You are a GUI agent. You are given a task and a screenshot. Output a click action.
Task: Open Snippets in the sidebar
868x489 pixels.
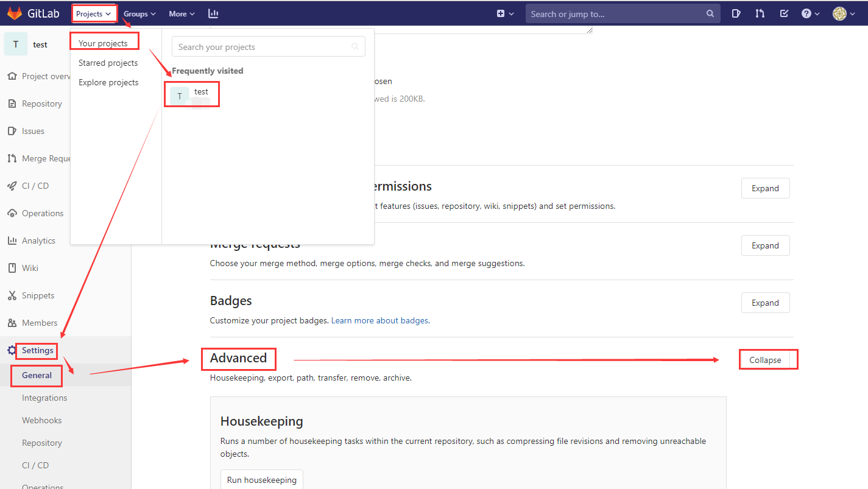(x=38, y=295)
